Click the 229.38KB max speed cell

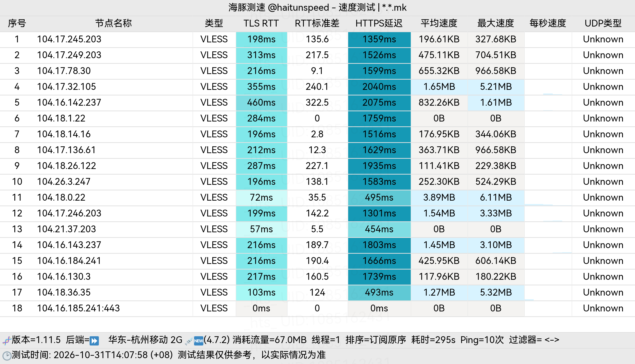pyautogui.click(x=496, y=166)
